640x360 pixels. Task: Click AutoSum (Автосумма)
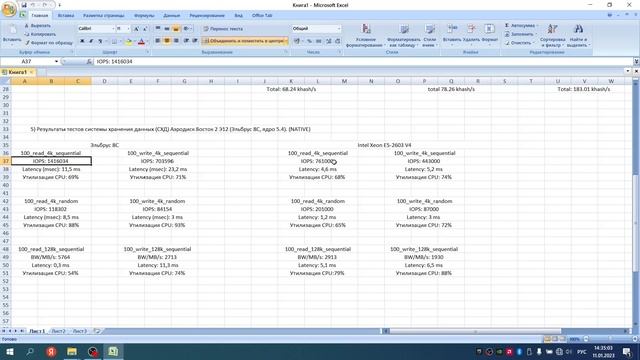(521, 26)
